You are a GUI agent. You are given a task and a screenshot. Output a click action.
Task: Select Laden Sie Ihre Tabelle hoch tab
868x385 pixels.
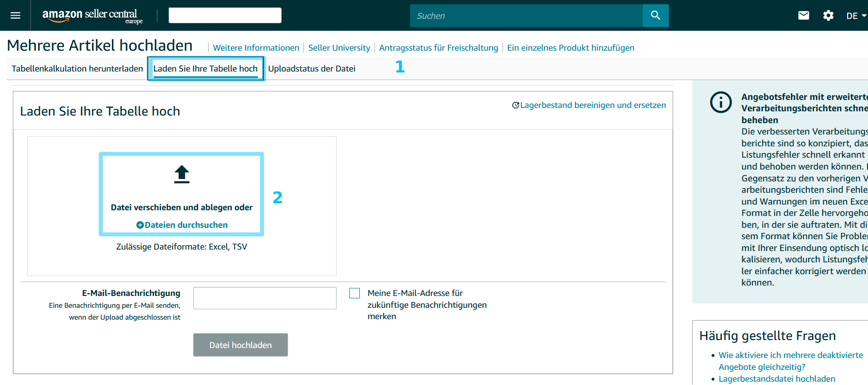point(205,69)
